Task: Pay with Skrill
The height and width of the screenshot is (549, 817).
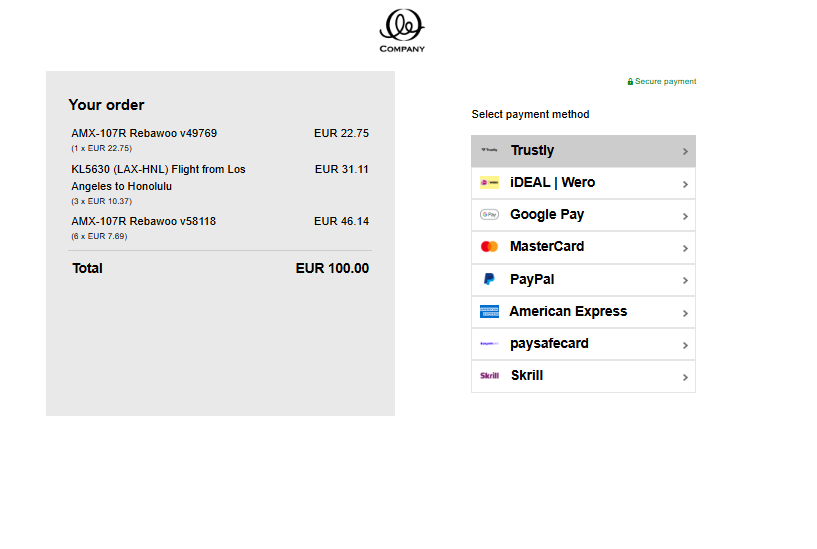Action: 583,376
